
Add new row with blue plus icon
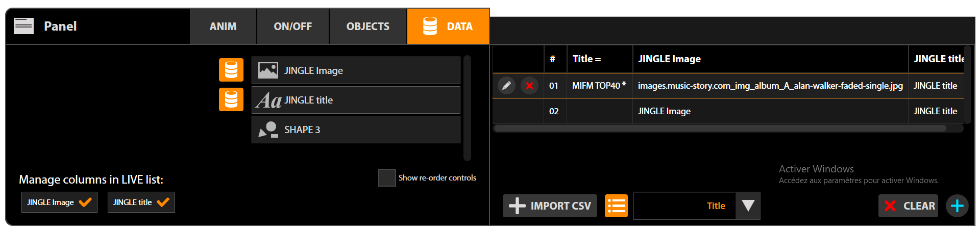tap(957, 206)
